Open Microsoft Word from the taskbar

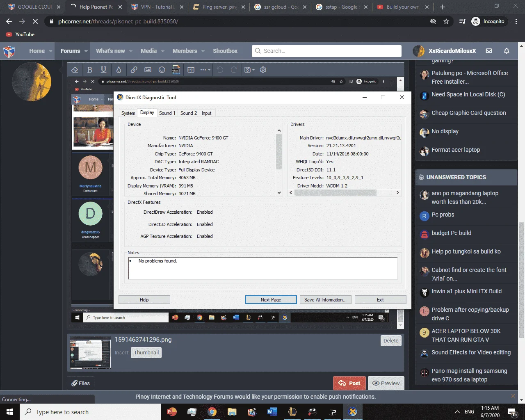click(x=272, y=412)
